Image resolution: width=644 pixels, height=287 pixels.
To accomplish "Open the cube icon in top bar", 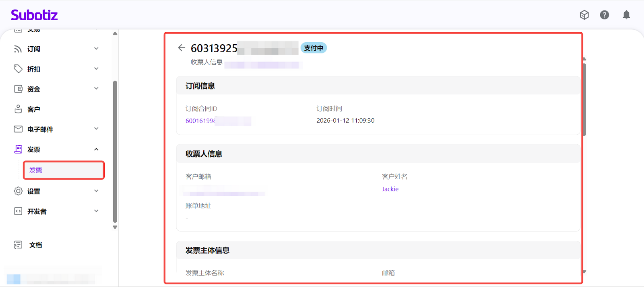I will 584,15.
